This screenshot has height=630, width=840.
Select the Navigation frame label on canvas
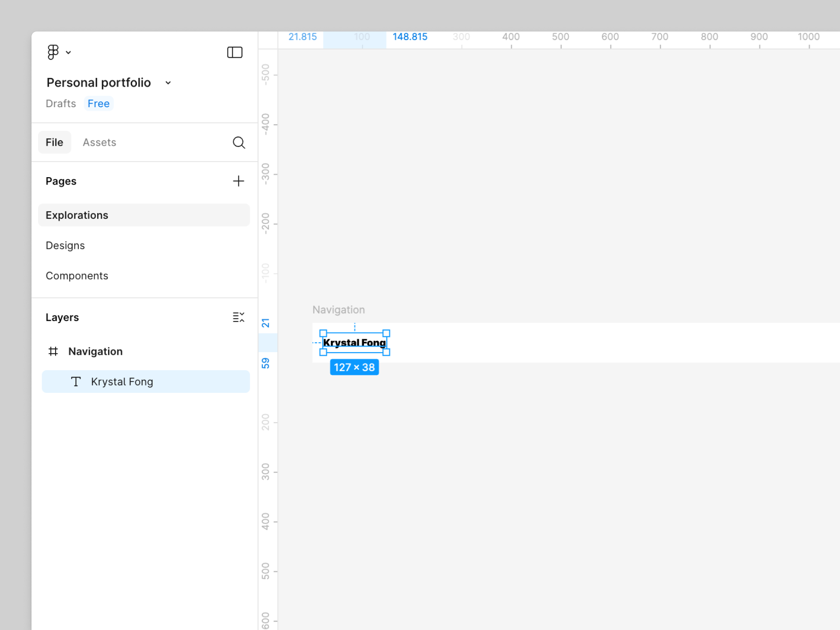(x=338, y=310)
